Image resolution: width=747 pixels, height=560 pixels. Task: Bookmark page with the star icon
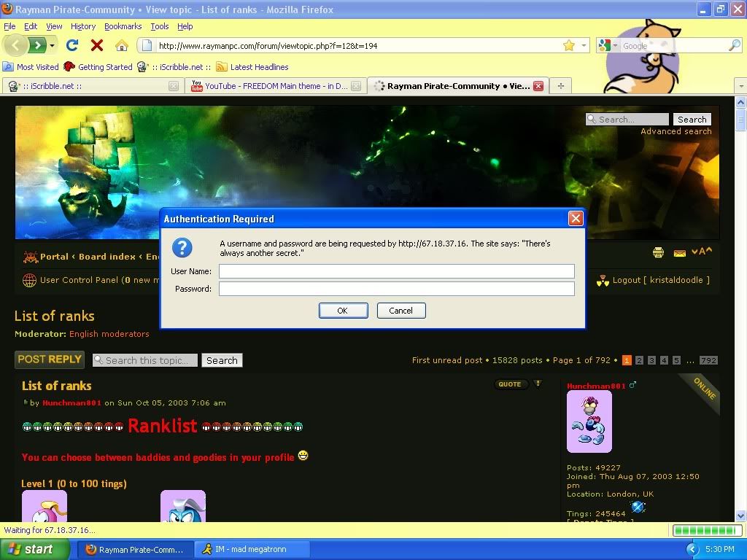(569, 45)
